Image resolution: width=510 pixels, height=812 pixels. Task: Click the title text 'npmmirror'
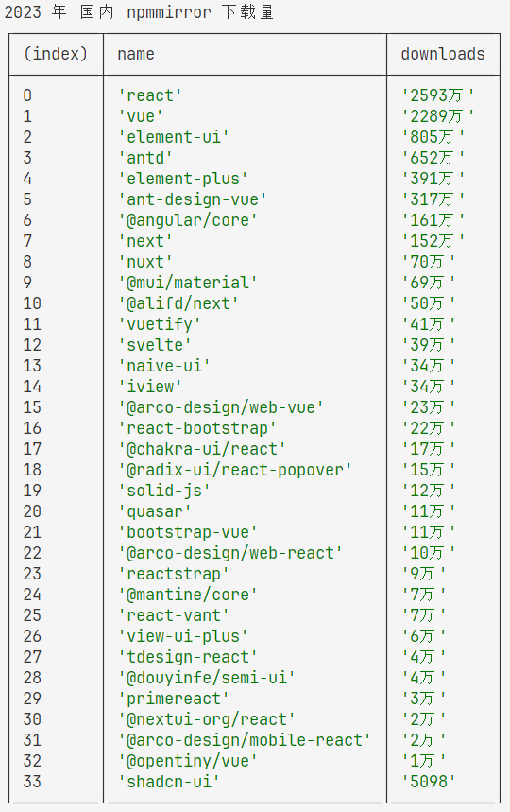169,12
